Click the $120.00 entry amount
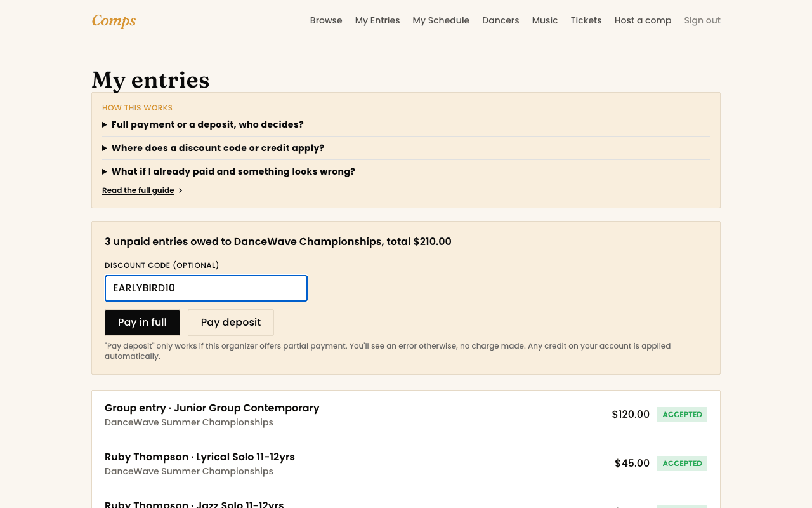 click(631, 415)
